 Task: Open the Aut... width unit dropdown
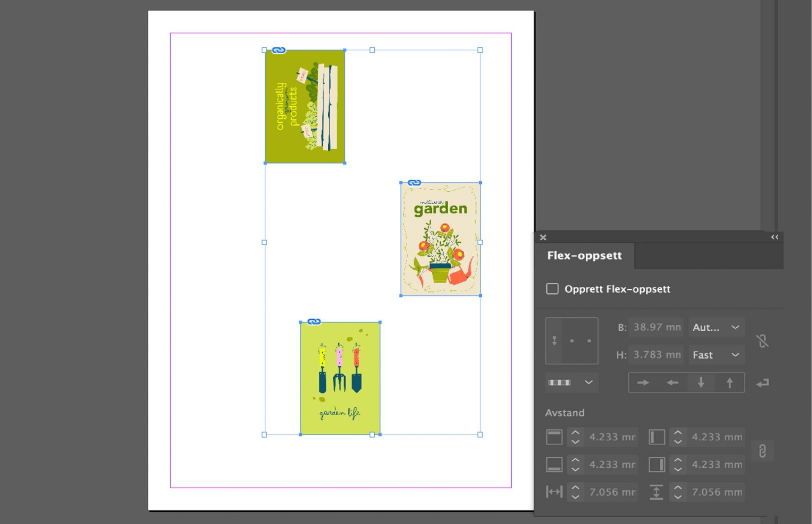tap(716, 327)
